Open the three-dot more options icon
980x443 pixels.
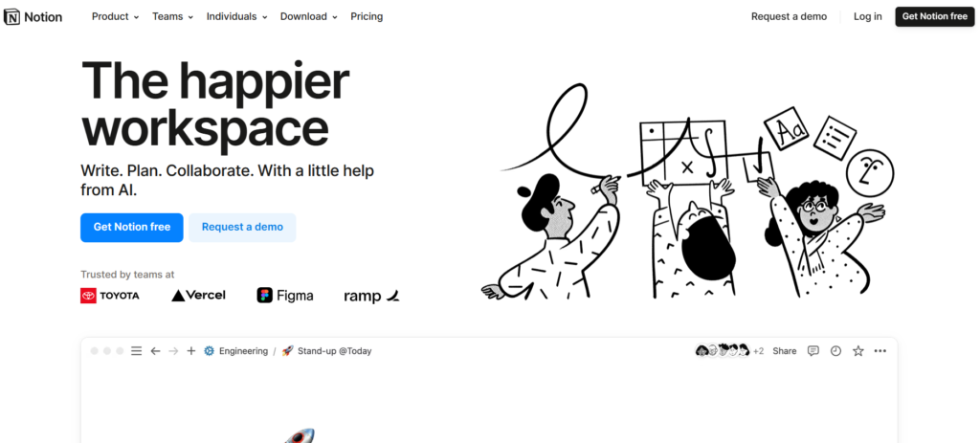click(x=880, y=351)
